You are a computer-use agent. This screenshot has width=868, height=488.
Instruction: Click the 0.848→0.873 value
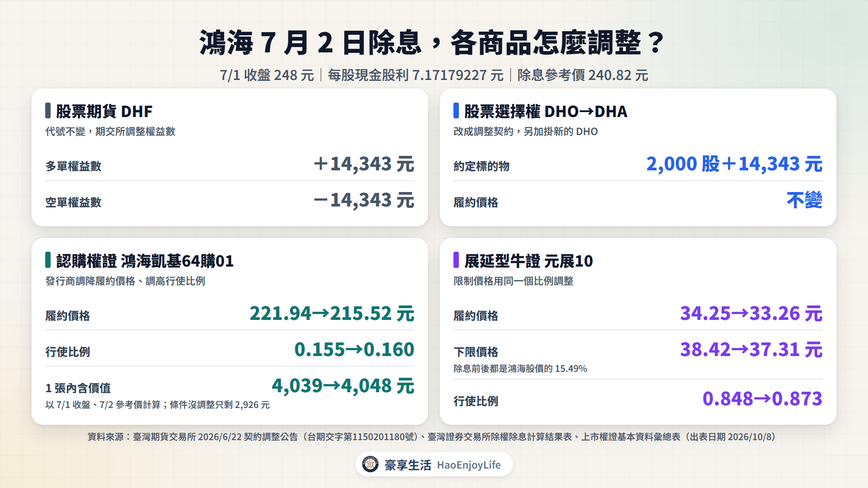point(763,399)
